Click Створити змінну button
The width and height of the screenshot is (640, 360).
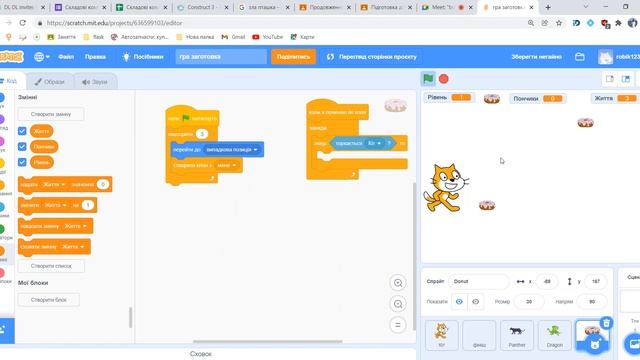(51, 114)
